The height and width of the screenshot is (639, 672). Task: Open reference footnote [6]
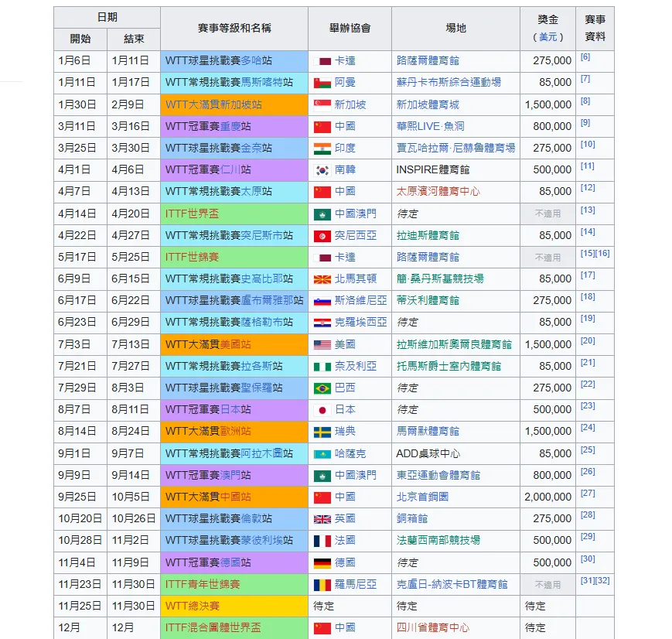(585, 57)
